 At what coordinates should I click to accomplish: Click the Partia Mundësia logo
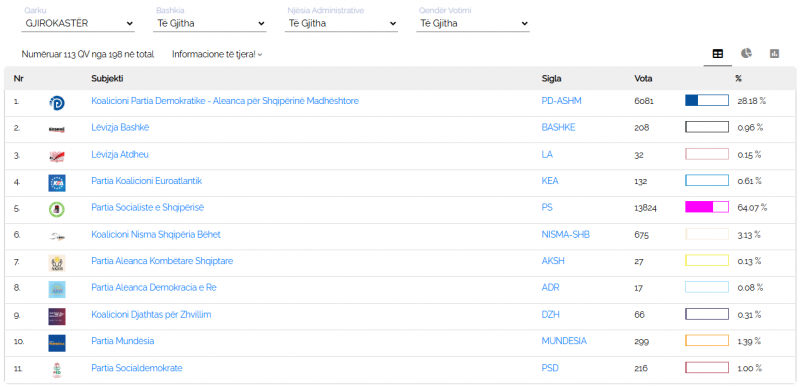[57, 343]
